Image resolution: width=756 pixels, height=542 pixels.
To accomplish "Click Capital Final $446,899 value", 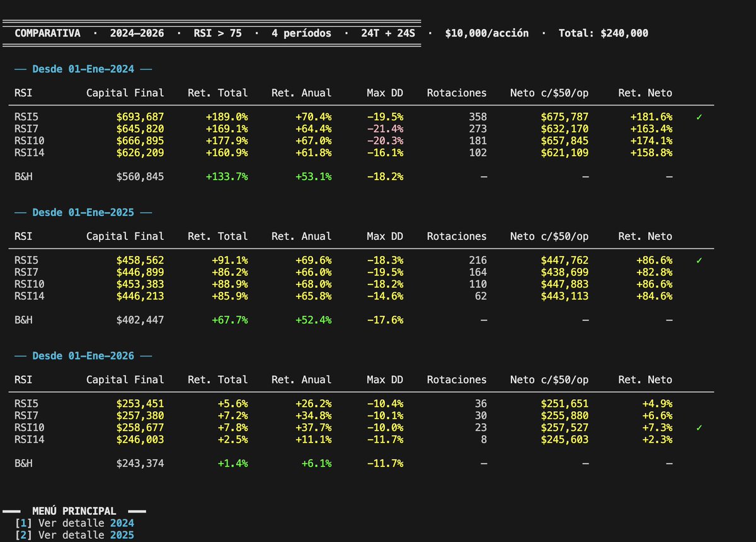I will 140,272.
